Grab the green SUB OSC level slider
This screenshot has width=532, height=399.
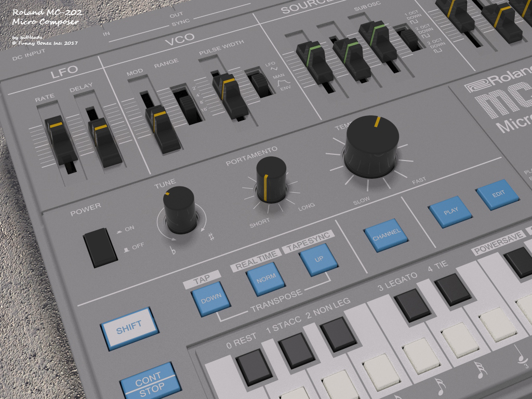[x=379, y=42]
